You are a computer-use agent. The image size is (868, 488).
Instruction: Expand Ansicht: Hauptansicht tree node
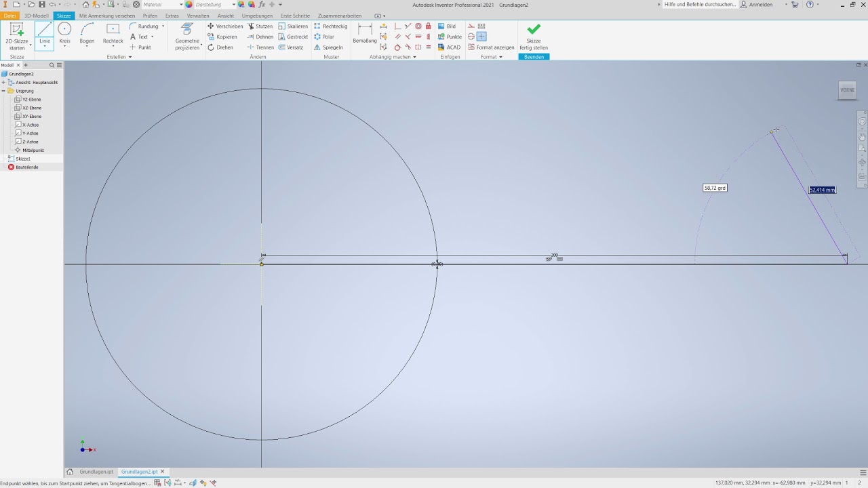coord(3,82)
